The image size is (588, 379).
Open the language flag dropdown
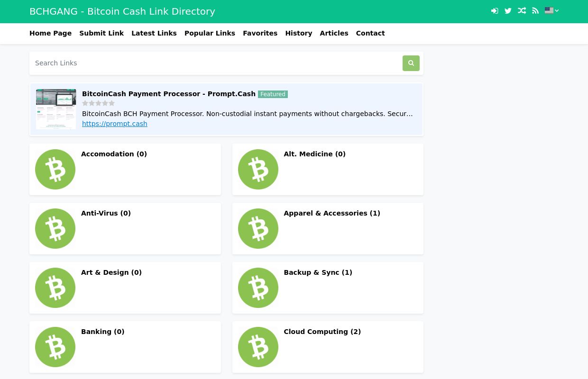point(551,10)
